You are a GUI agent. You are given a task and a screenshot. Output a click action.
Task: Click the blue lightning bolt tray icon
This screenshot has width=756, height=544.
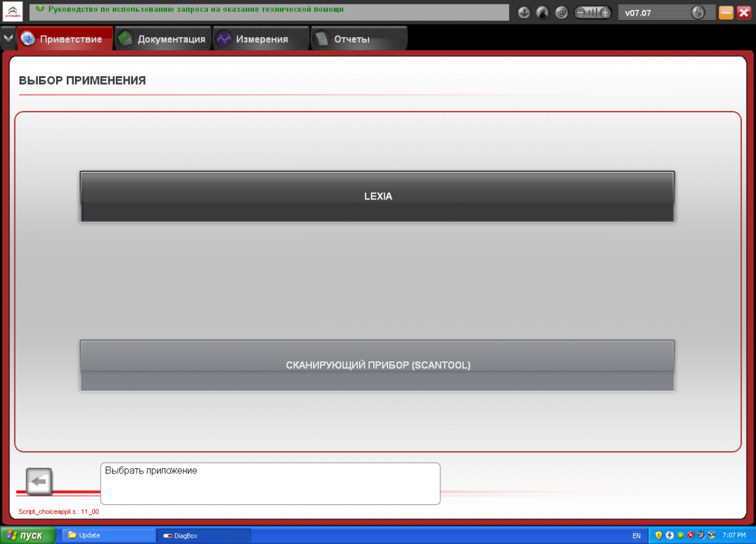[x=670, y=535]
